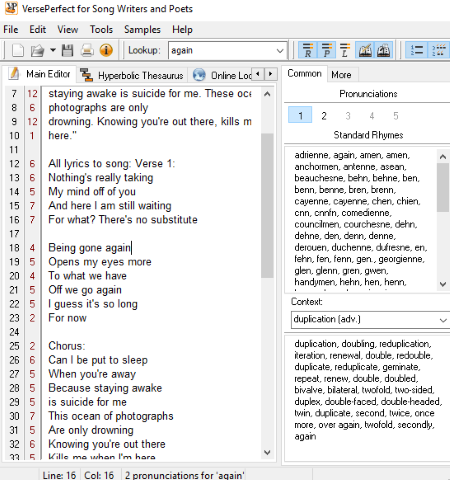The height and width of the screenshot is (480, 450).
Task: Click the Online Lookup globe icon
Action: (199, 75)
